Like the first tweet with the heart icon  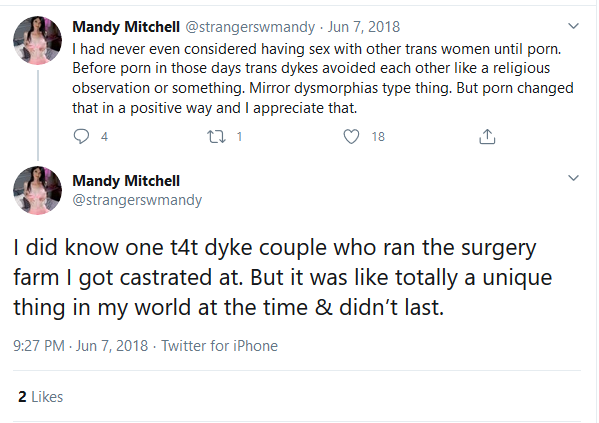point(351,136)
